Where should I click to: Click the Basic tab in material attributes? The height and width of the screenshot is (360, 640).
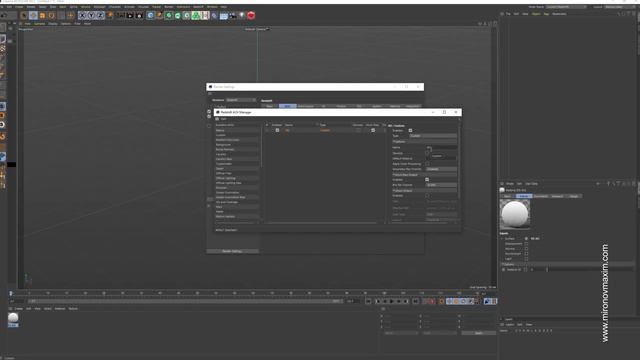[507, 196]
